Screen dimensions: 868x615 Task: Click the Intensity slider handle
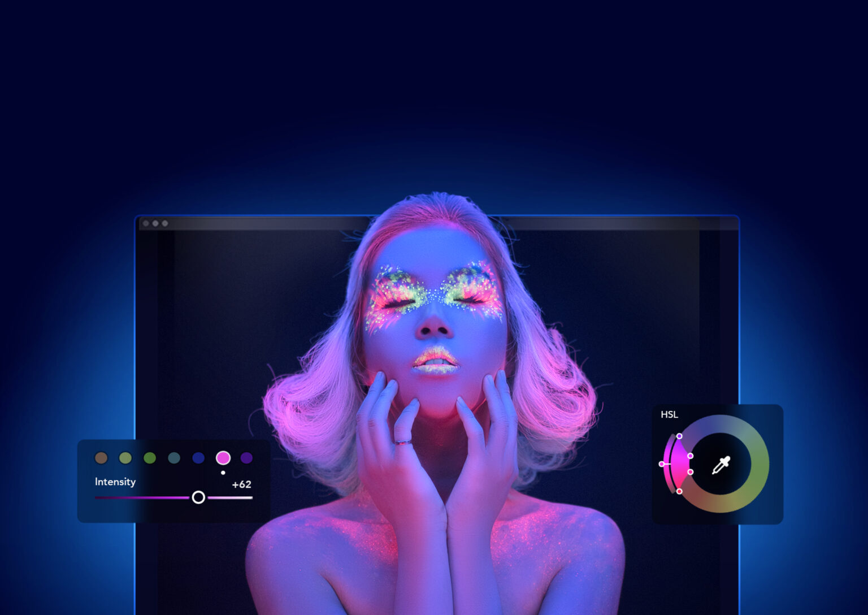point(198,497)
